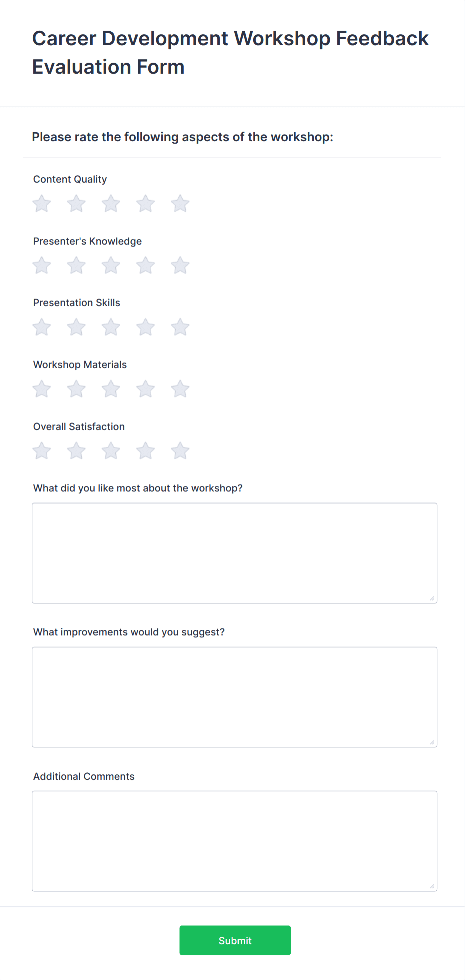Select two stars for Presenter's Knowledge

click(76, 265)
